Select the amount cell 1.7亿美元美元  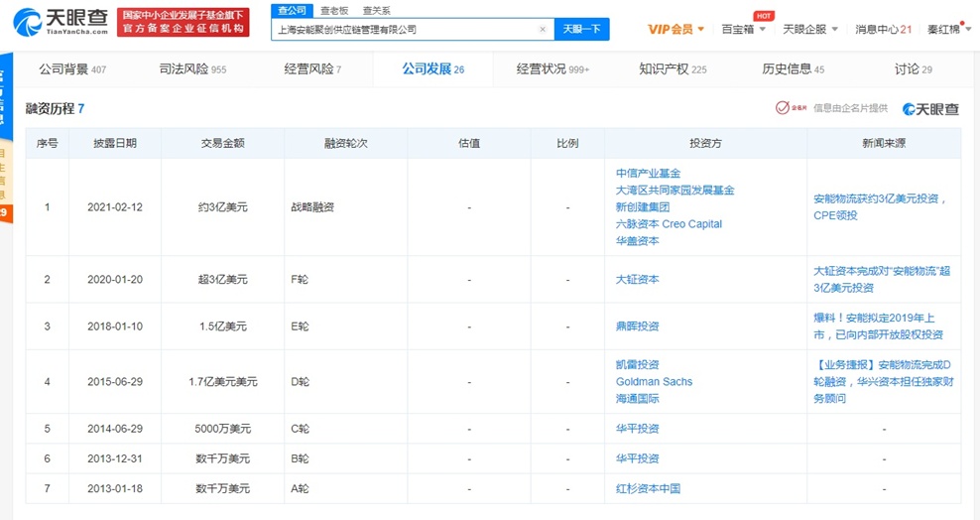222,381
